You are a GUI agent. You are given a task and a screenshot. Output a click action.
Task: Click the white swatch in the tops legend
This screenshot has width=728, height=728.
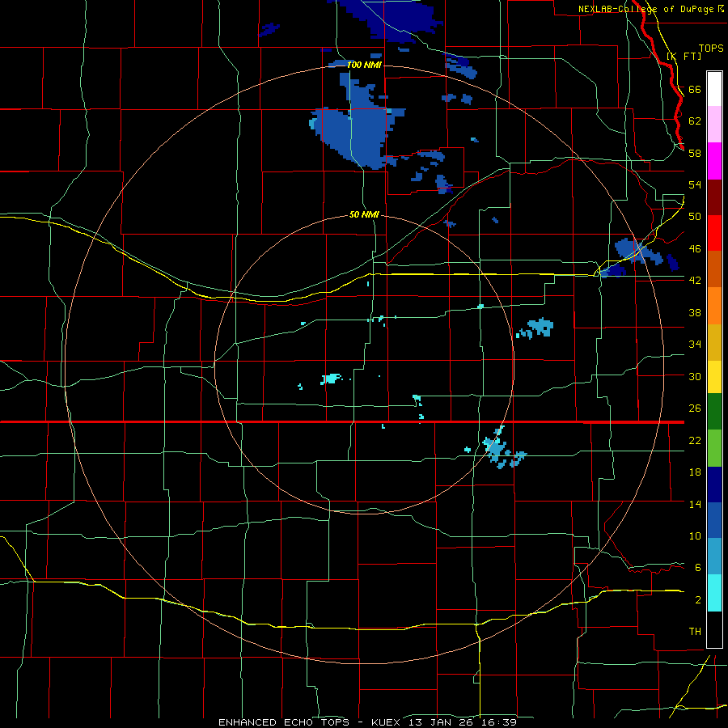pyautogui.click(x=714, y=89)
